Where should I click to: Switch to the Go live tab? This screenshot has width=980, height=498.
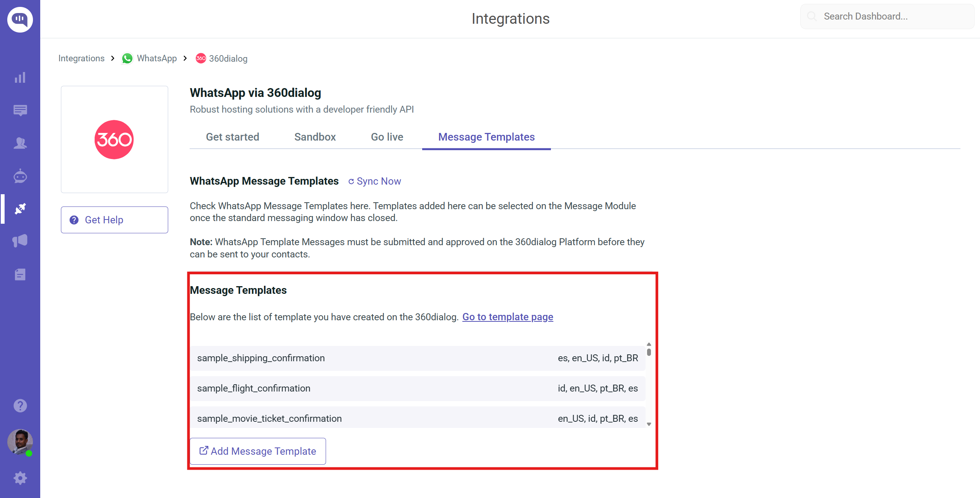(x=387, y=137)
